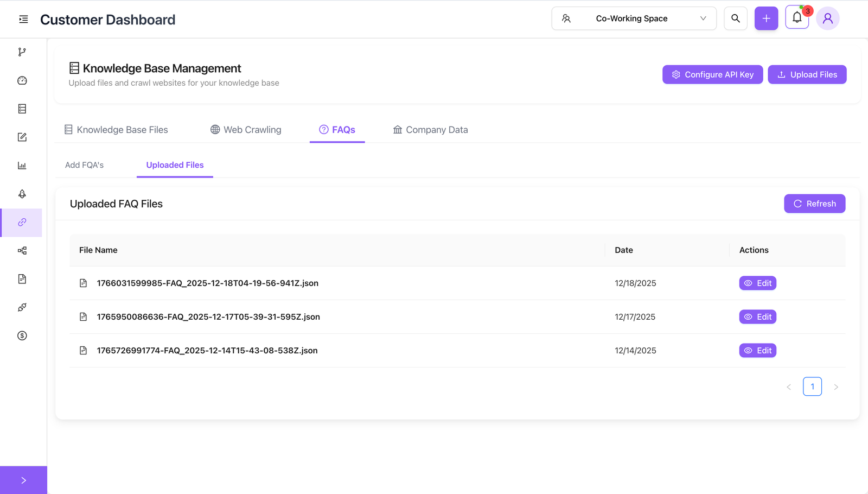Go to next page arrow
Viewport: 868px width, 494px height.
pos(835,387)
